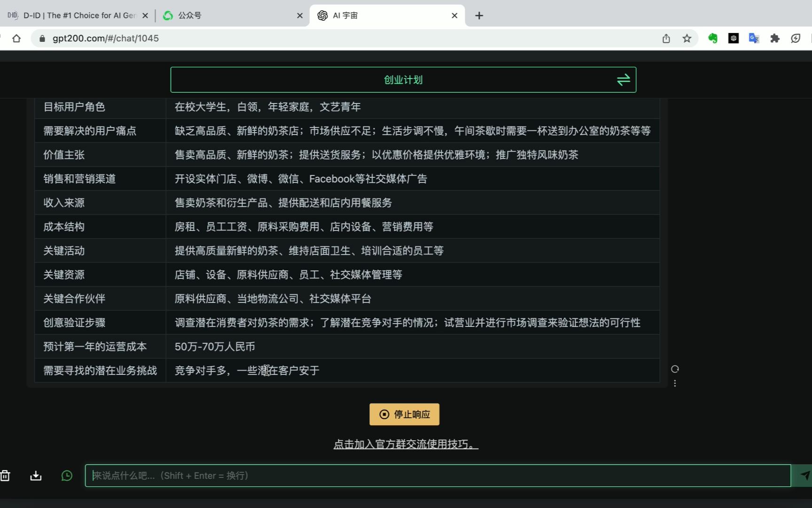Open a new browser tab with the plus icon
The image size is (812, 508).
[479, 16]
